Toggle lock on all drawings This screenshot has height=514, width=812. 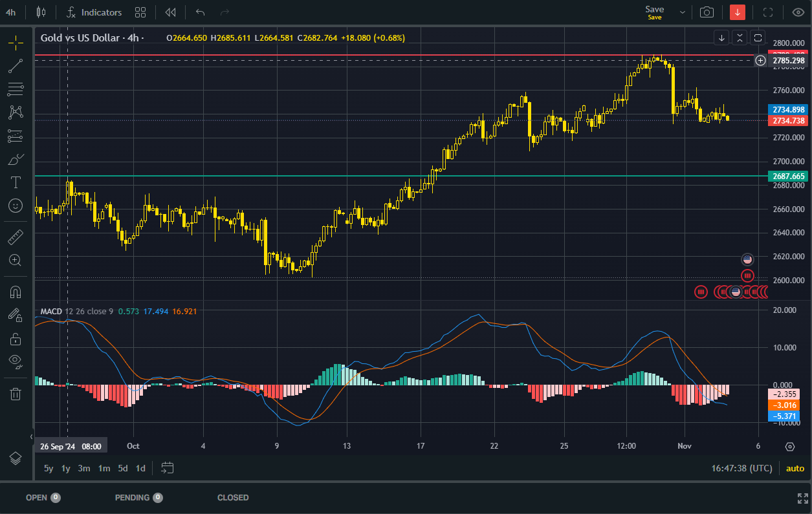click(x=16, y=338)
